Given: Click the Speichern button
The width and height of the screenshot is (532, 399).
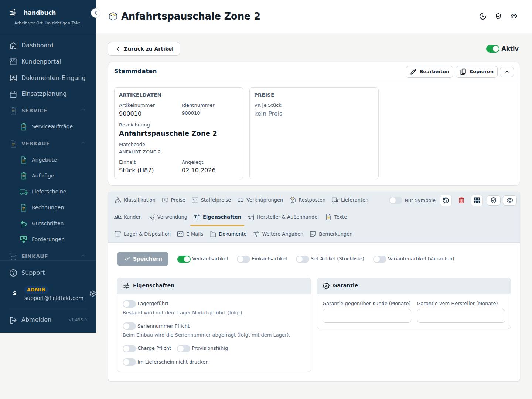Looking at the screenshot, I should [x=143, y=259].
